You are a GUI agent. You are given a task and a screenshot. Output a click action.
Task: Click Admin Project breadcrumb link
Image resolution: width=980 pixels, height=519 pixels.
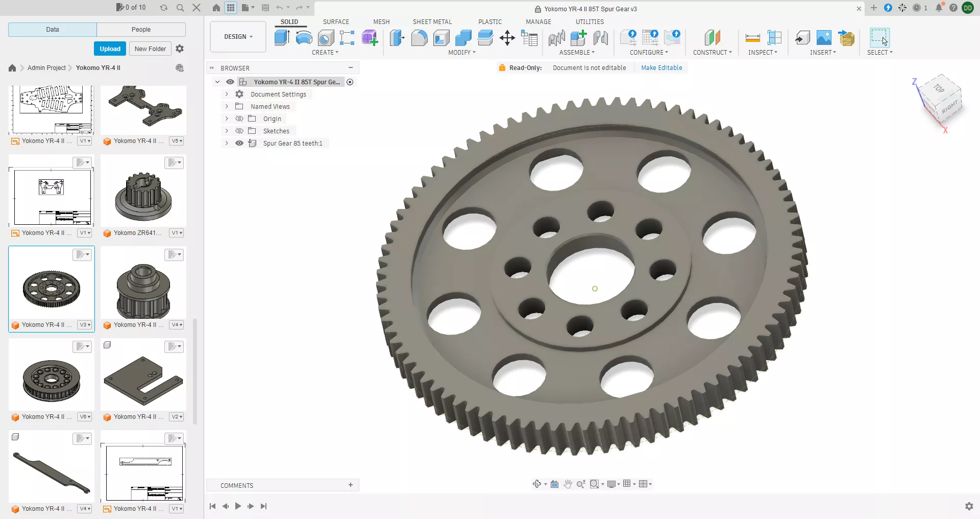pyautogui.click(x=46, y=68)
